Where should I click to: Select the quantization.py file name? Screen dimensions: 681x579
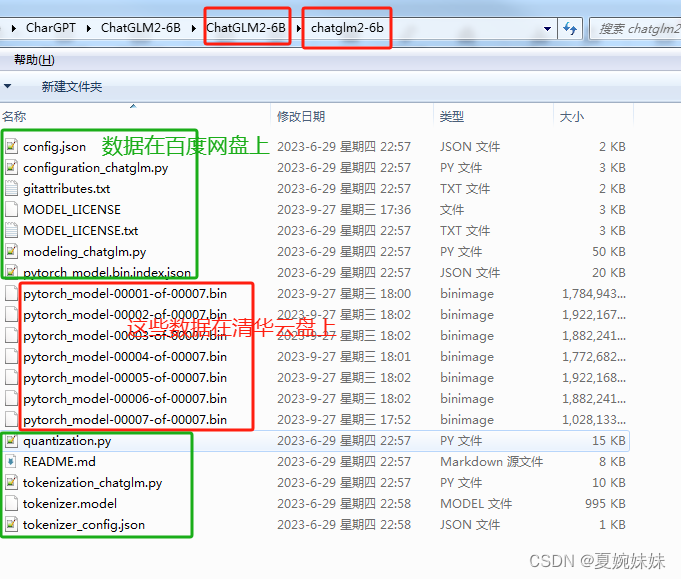tap(67, 441)
